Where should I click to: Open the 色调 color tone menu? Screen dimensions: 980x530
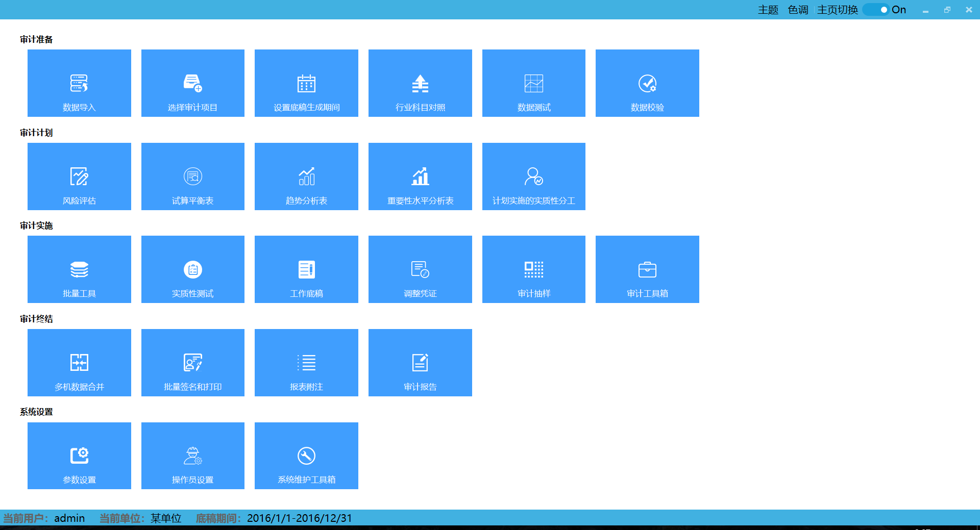tap(798, 9)
